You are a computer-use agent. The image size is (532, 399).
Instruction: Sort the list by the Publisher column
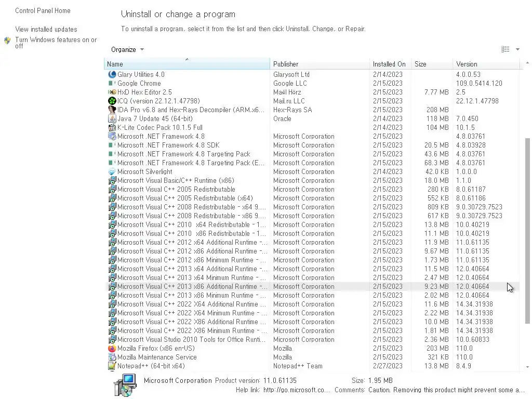pyautogui.click(x=320, y=64)
